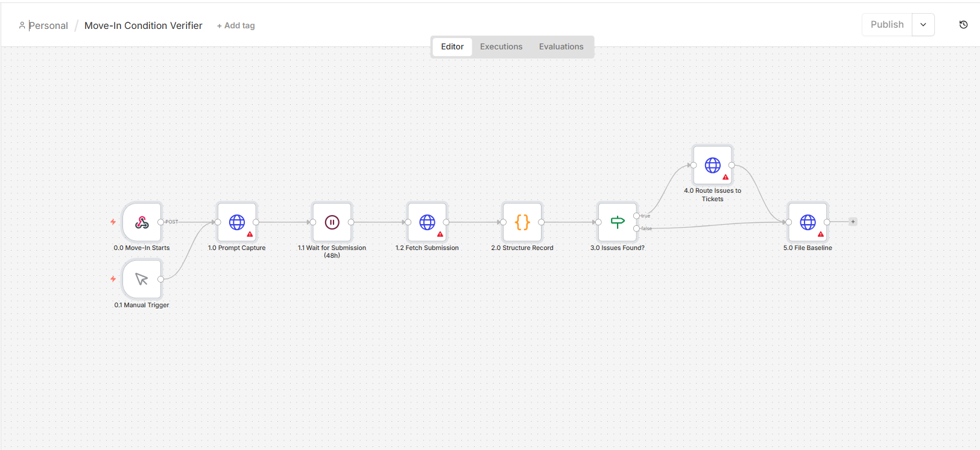980x450 pixels.
Task: Open the 0.1 Manual Trigger node
Action: click(x=142, y=279)
